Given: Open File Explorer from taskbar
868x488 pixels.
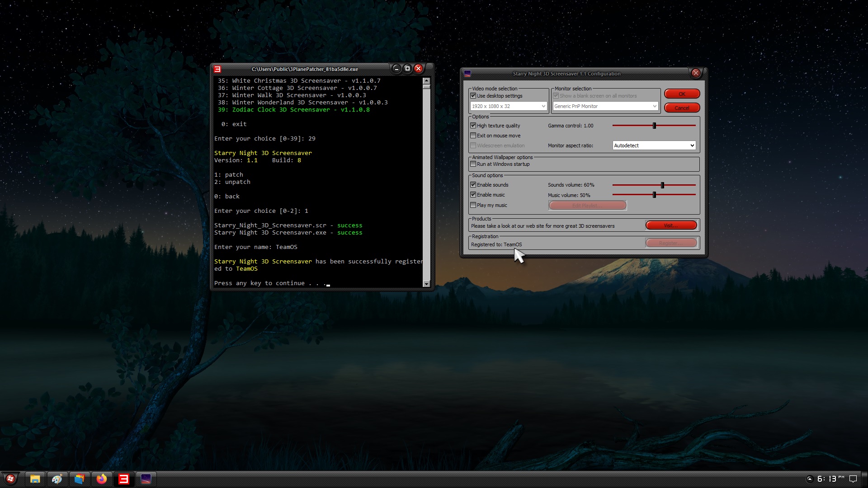Looking at the screenshot, I should point(35,479).
